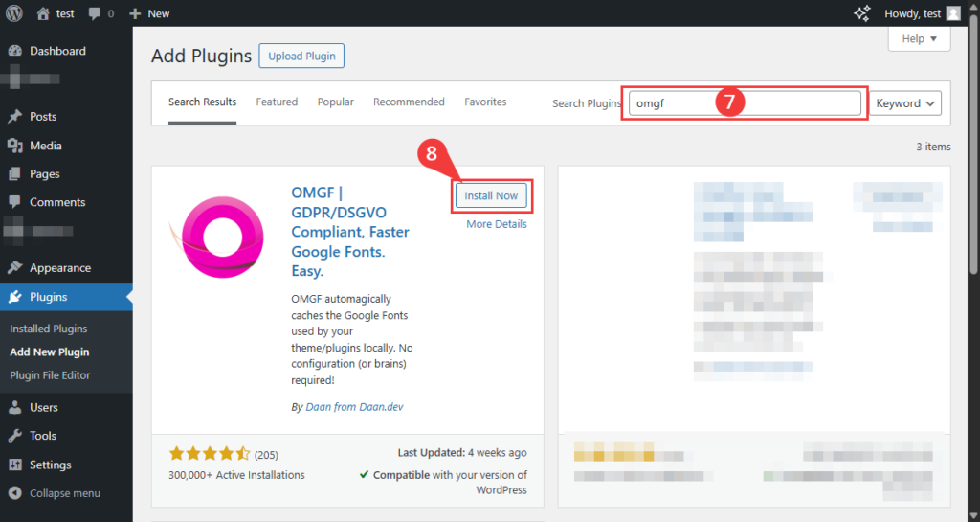Click the OMGF star rating
The height and width of the screenshot is (522, 980).
tap(210, 454)
